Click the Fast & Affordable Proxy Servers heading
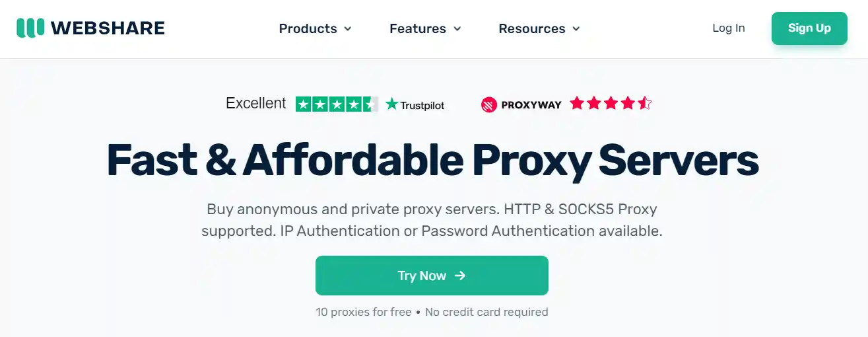Screen dimensions: 868x337 point(433,160)
